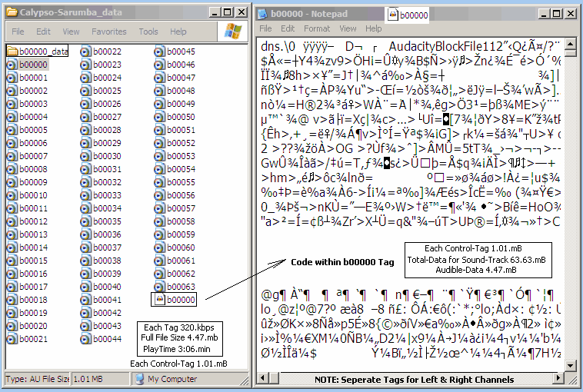Click into Notepad text at AudacityBlockFile112
Screen dimensions: 583x392
click(446, 47)
